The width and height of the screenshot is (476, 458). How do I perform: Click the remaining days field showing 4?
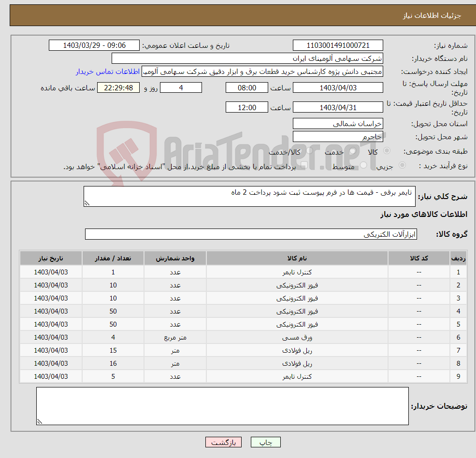(181, 88)
